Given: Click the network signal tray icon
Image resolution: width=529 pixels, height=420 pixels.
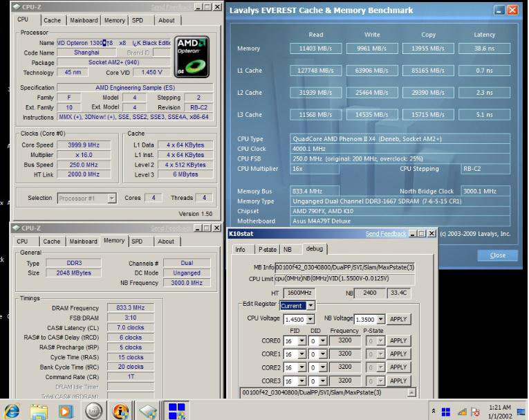Looking at the screenshot, I should (x=461, y=412).
